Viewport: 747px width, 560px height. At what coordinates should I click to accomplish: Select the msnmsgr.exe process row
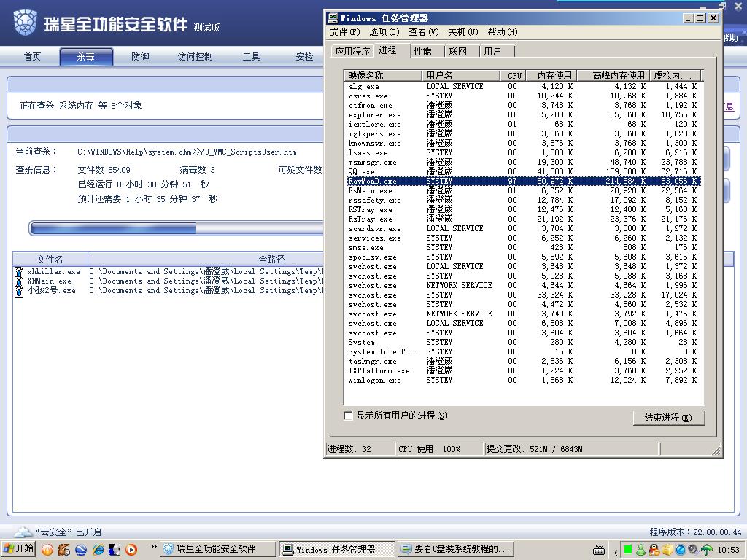point(522,163)
